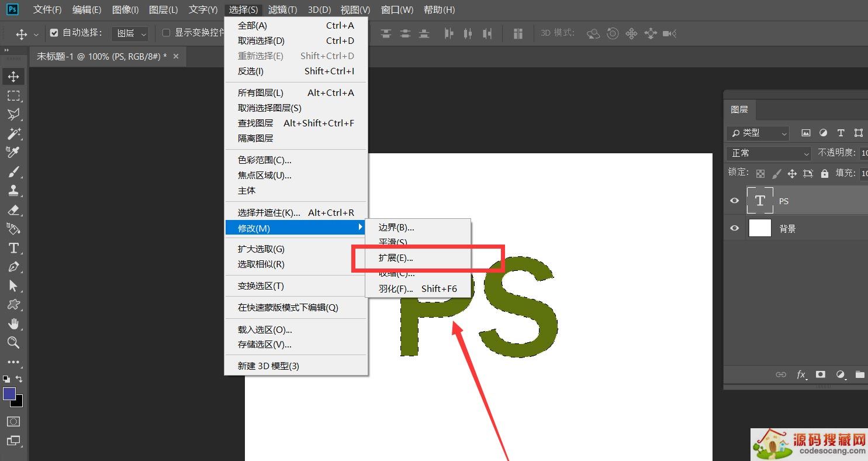This screenshot has height=461, width=868.
Task: Click the 3D rotate object icon
Action: pos(593,33)
